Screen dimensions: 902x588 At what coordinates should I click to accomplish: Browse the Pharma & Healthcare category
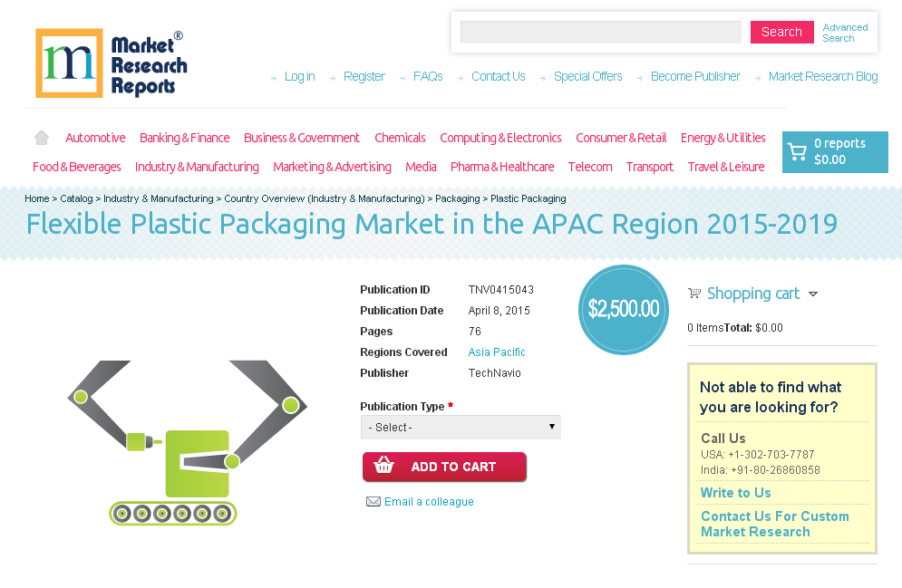tap(502, 167)
